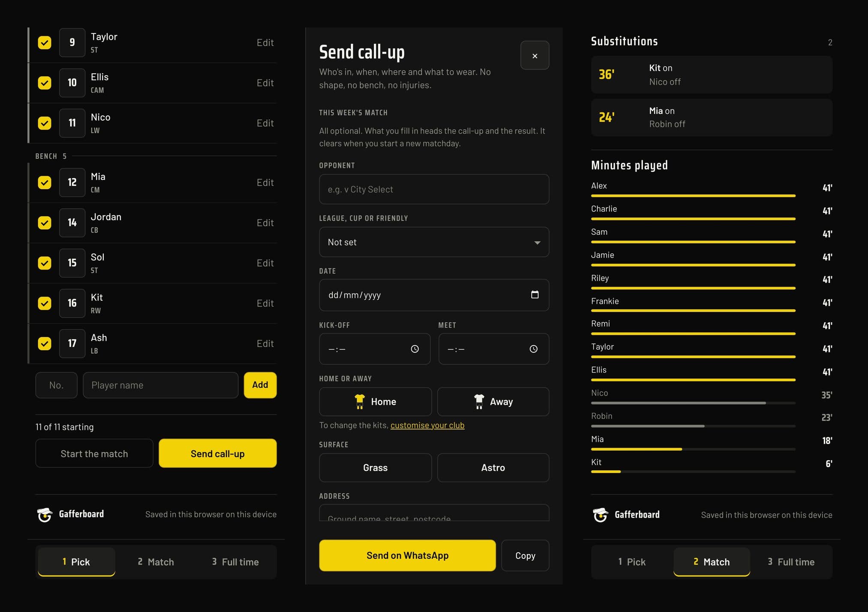Edit Kit's player entry
Image resolution: width=868 pixels, height=612 pixels.
[265, 303]
